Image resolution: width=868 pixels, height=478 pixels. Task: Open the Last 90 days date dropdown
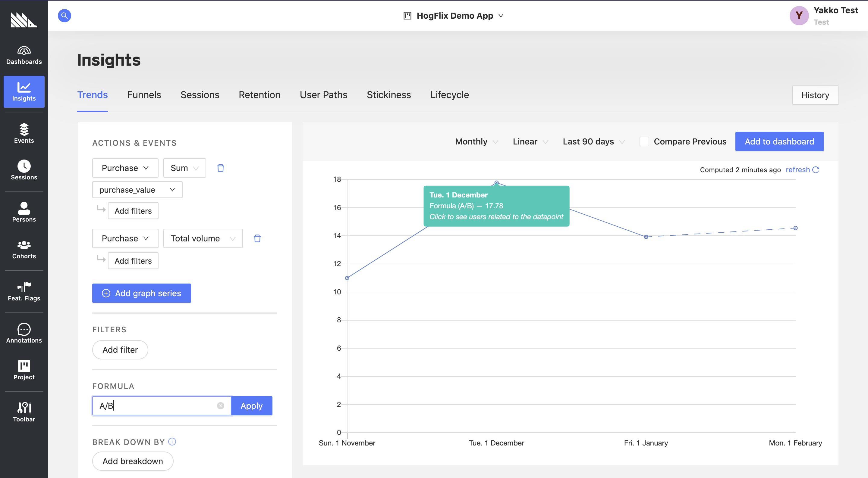(593, 141)
